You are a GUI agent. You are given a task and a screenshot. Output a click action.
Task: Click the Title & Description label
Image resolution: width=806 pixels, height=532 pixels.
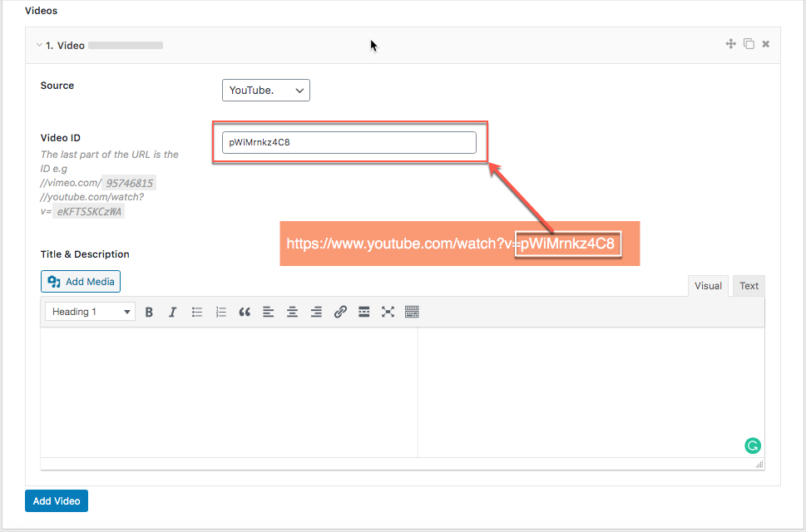(85, 254)
